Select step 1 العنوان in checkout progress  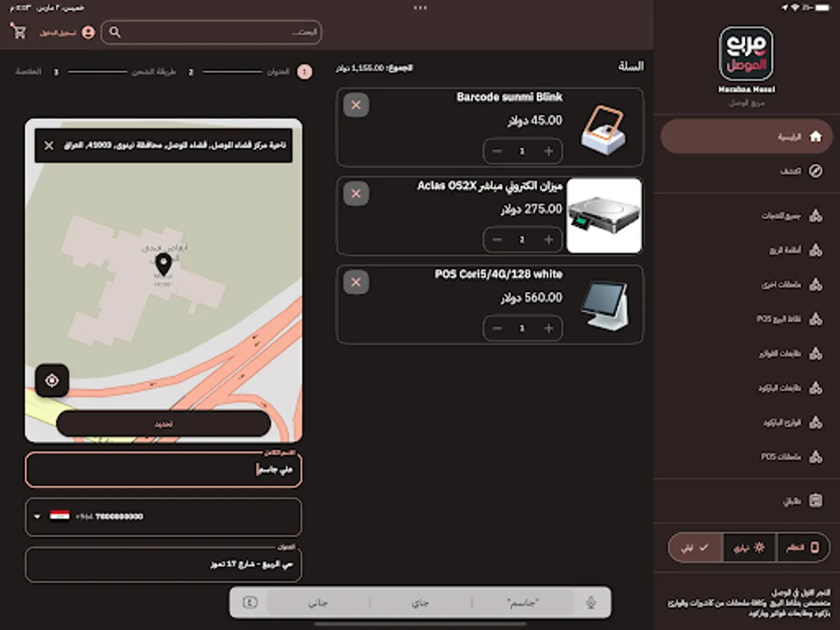click(289, 72)
